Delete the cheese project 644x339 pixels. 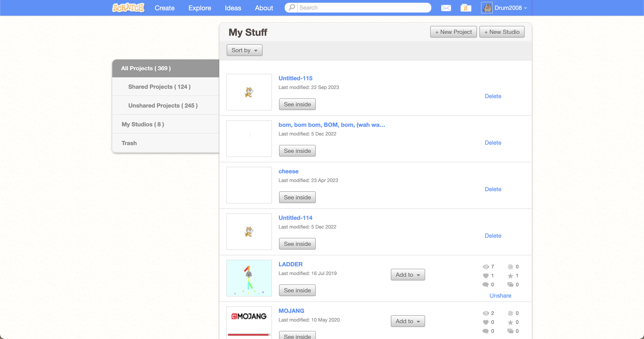click(x=493, y=189)
